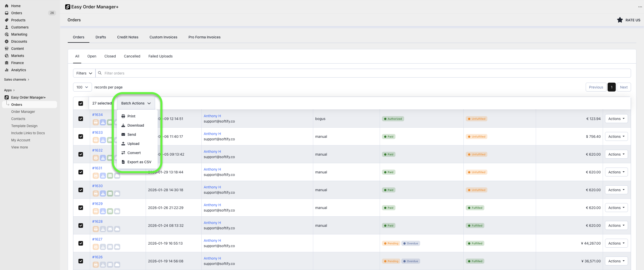The image size is (644, 270).
Task: Click the print icon for order #1629
Action: 95,211
